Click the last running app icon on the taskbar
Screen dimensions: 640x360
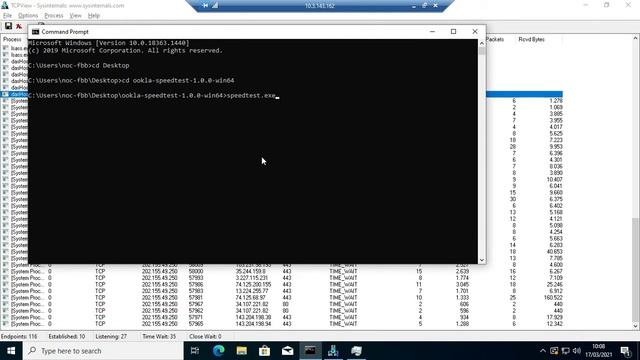(356, 351)
